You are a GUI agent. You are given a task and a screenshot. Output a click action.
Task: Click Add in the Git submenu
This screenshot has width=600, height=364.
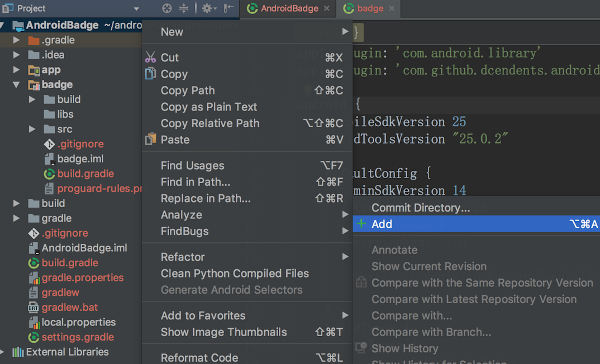477,224
